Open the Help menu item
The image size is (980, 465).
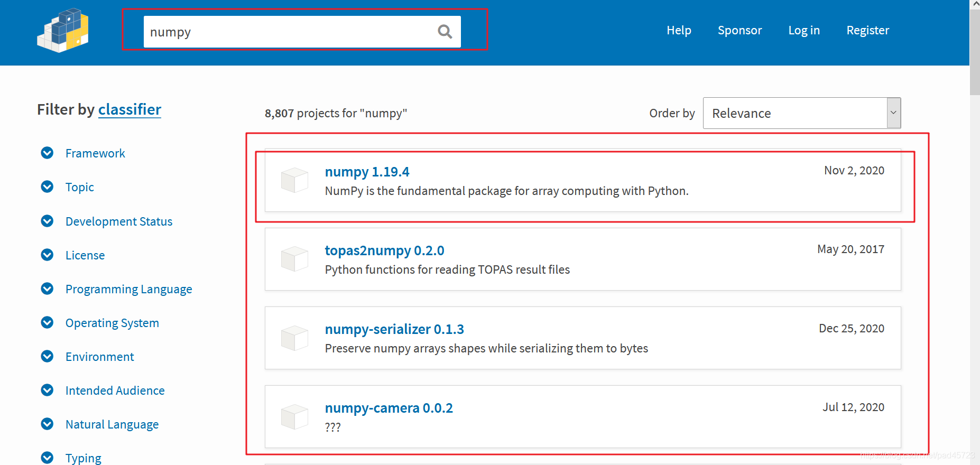point(679,30)
